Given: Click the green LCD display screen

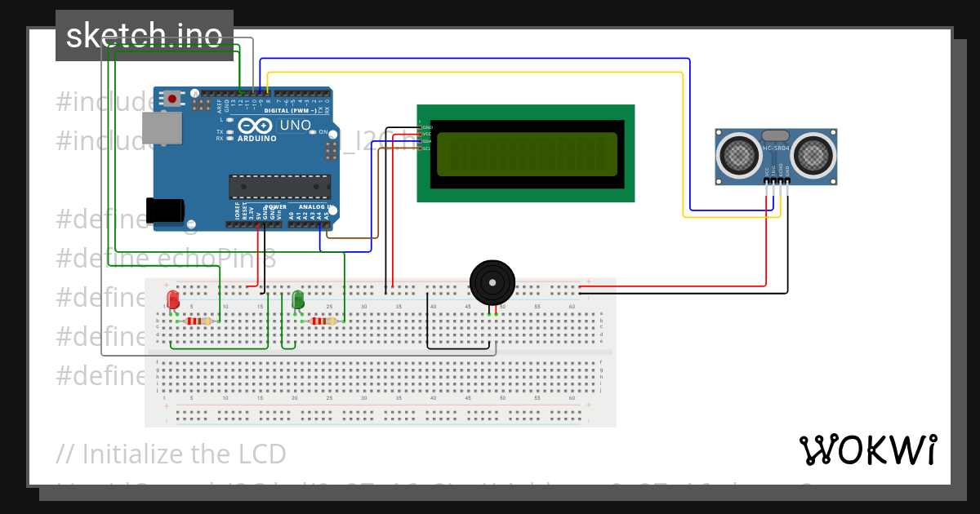Looking at the screenshot, I should tap(527, 154).
